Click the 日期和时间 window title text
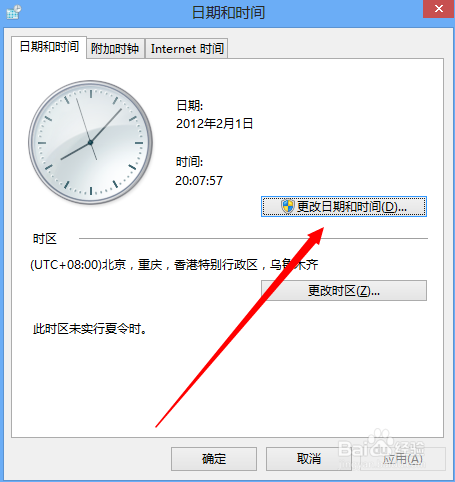The image size is (455, 482). [x=228, y=12]
